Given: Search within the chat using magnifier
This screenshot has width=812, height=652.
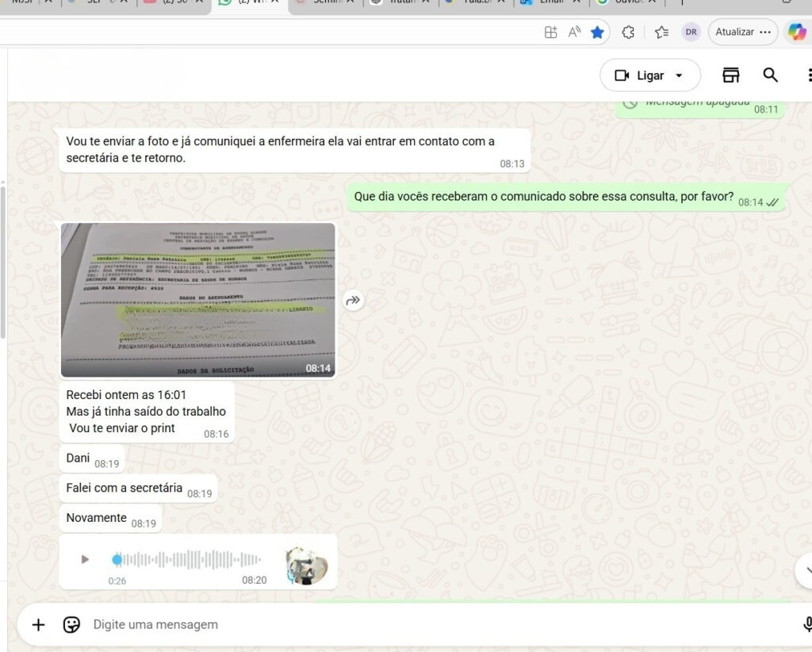Looking at the screenshot, I should pos(770,75).
